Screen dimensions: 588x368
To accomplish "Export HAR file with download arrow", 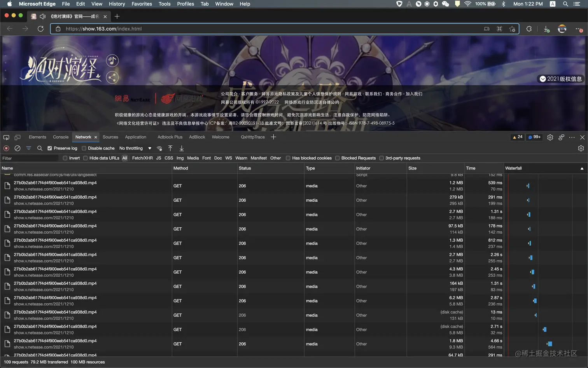I will pyautogui.click(x=182, y=148).
